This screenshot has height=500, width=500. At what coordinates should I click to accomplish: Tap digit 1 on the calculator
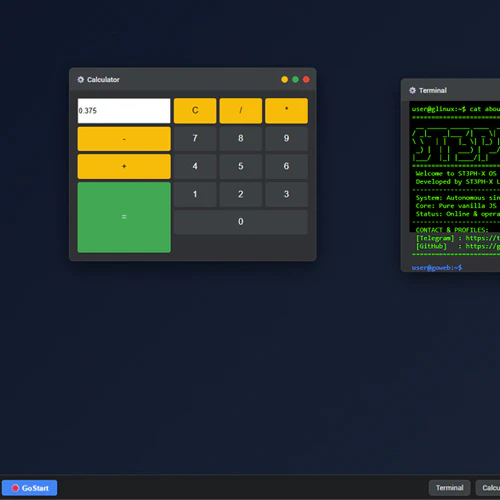pos(195,194)
